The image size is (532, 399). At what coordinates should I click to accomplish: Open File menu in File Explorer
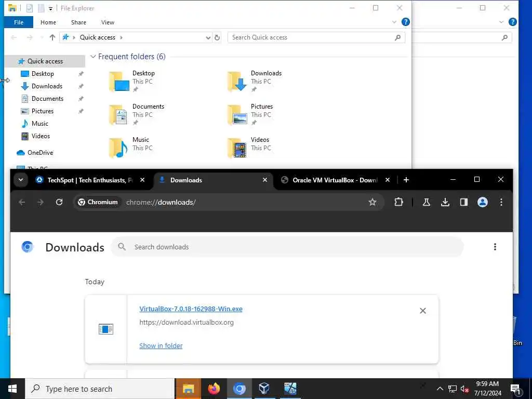tap(19, 22)
